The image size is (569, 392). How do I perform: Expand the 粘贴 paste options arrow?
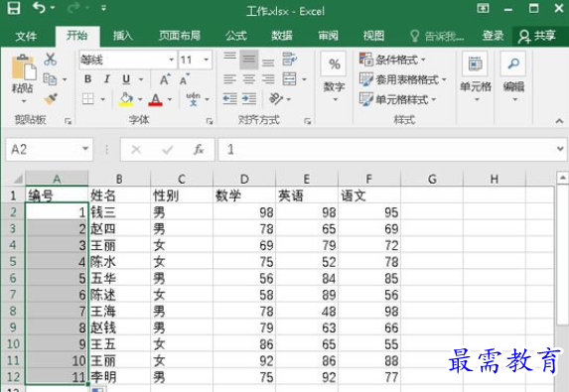coord(23,101)
